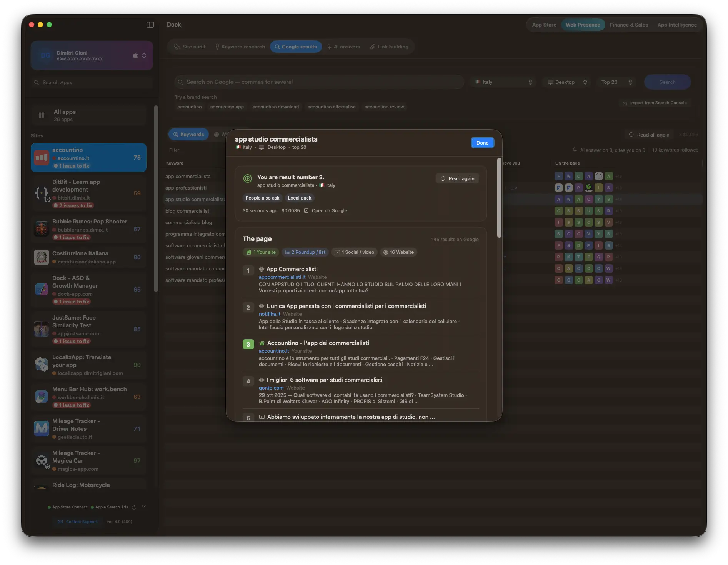Open the Top 20 results dropdown
728x565 pixels.
[x=617, y=82]
